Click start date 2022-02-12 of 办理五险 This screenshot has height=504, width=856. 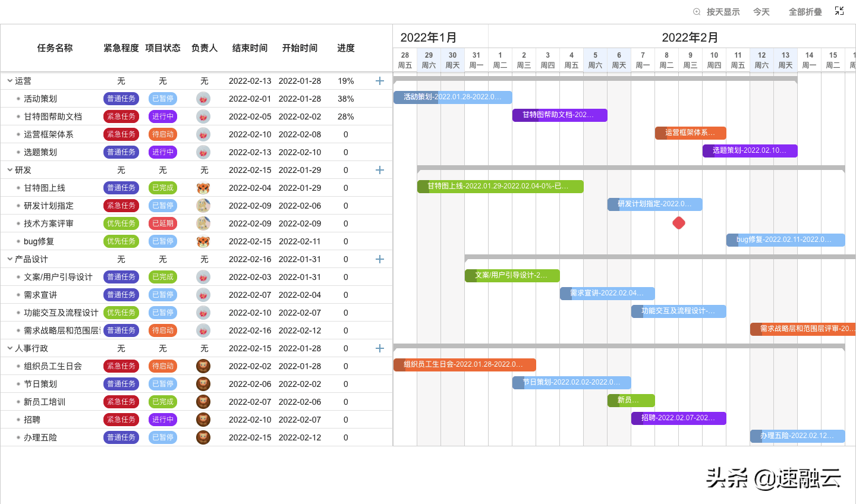tap(300, 437)
